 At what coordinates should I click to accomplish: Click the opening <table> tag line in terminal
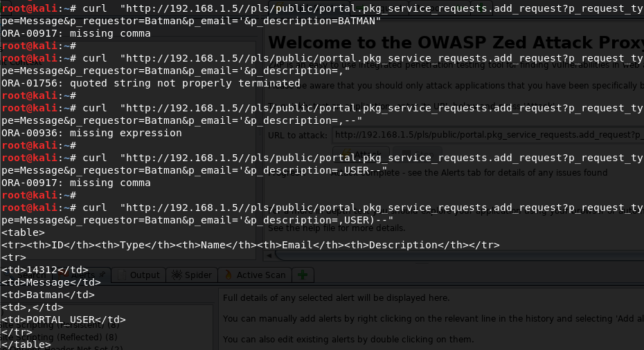click(x=23, y=232)
